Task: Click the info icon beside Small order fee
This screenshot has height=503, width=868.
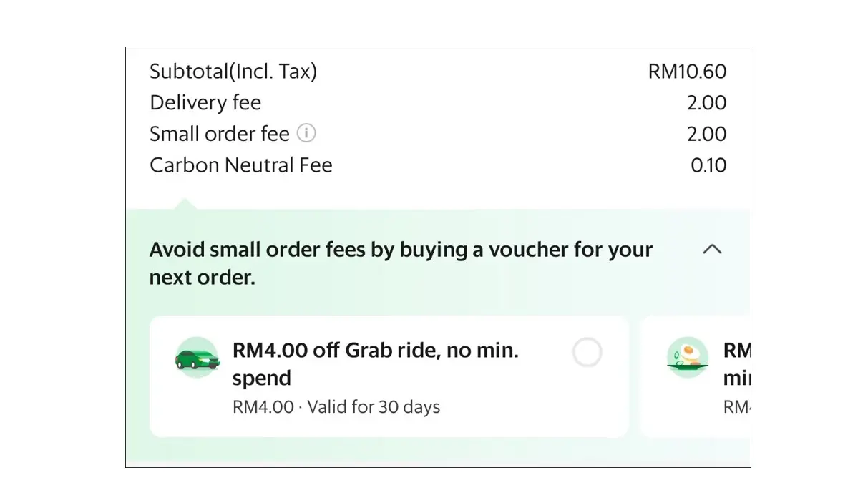Action: click(306, 133)
